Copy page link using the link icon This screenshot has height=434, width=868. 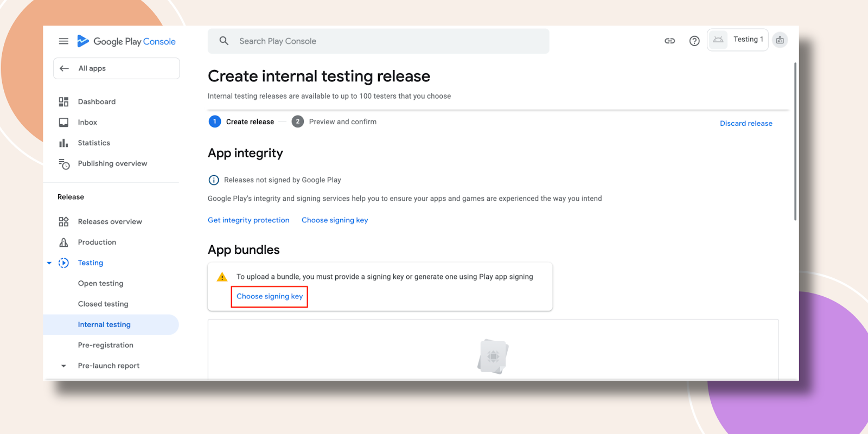(x=670, y=41)
